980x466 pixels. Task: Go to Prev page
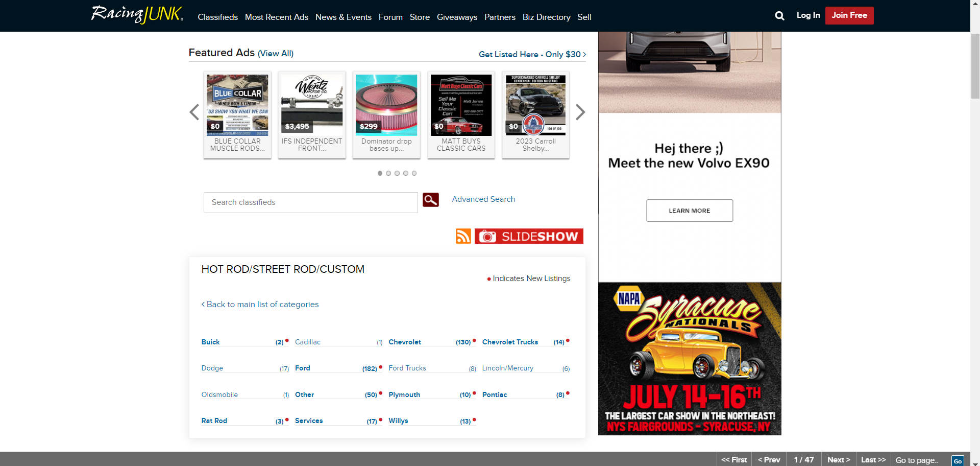[x=769, y=459]
